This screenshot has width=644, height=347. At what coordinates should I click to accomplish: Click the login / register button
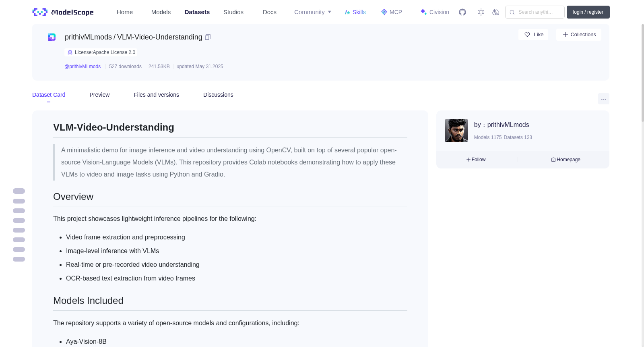point(588,12)
